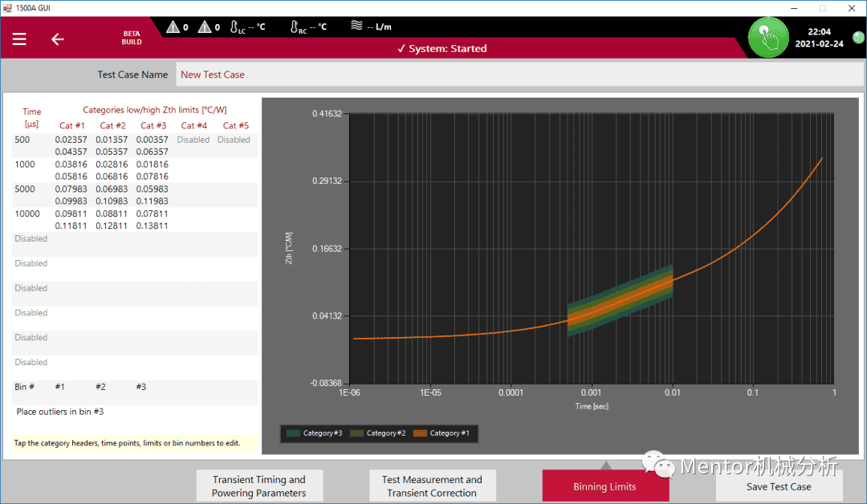Edit limit value 0.13811
Viewport: 867px width, 504px height.
click(x=152, y=226)
